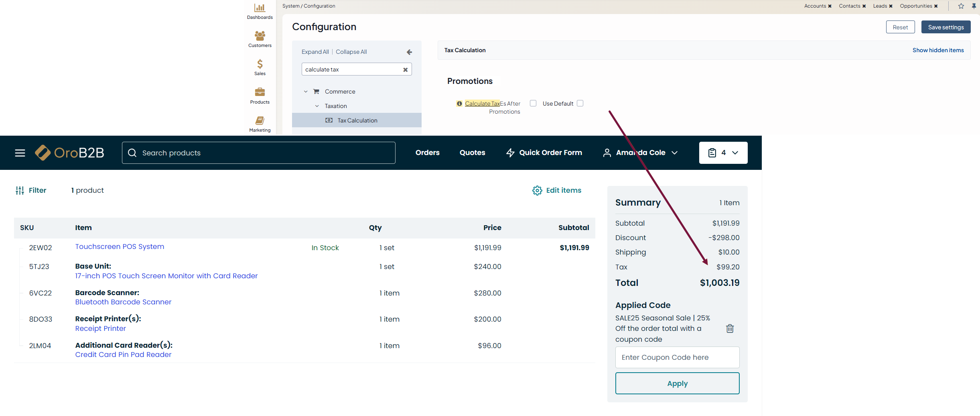
Task: Click the Save settings button
Action: [946, 27]
